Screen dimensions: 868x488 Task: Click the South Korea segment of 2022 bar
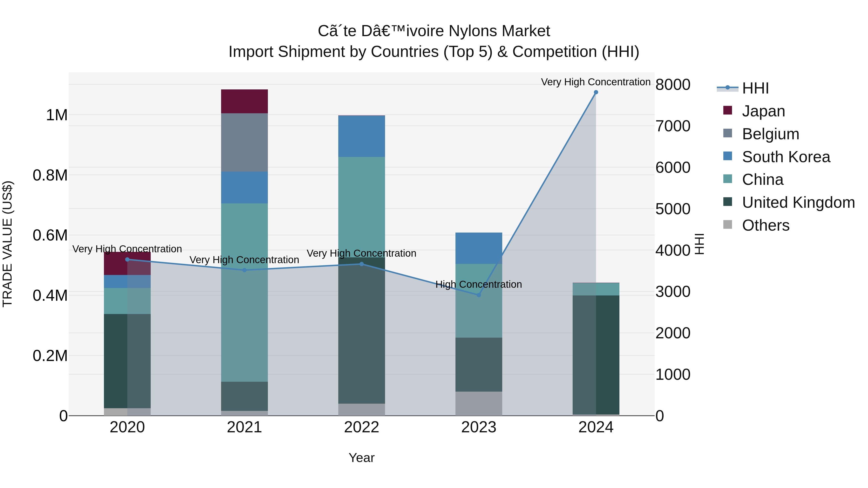coord(362,136)
